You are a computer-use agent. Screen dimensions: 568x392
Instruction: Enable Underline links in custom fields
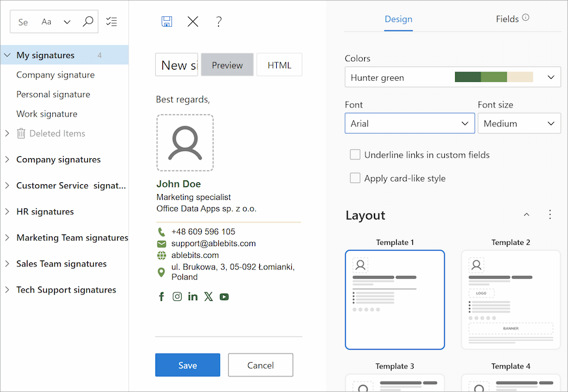pos(355,154)
